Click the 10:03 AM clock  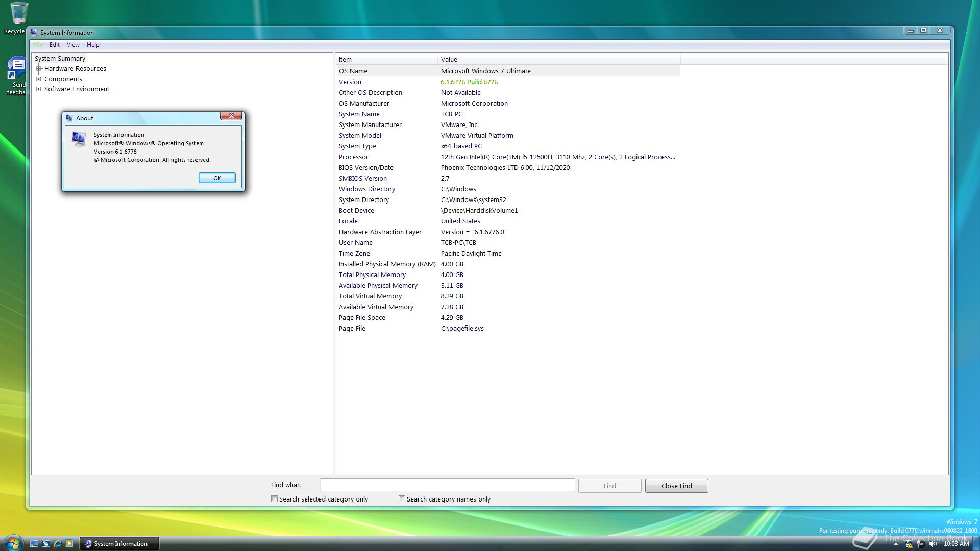[956, 544]
